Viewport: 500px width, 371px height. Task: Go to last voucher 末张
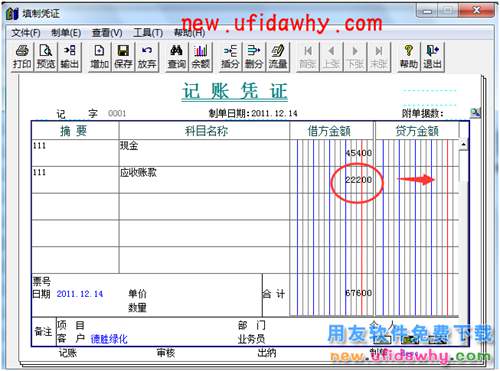click(379, 57)
